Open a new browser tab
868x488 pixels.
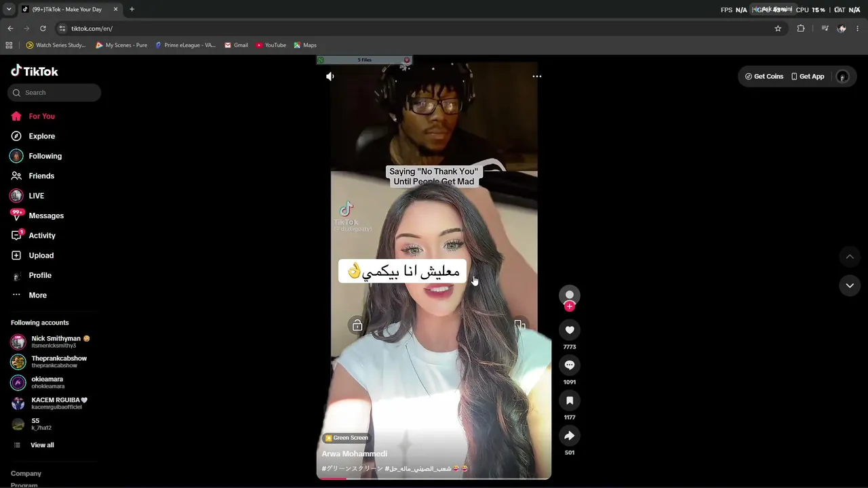(x=132, y=9)
